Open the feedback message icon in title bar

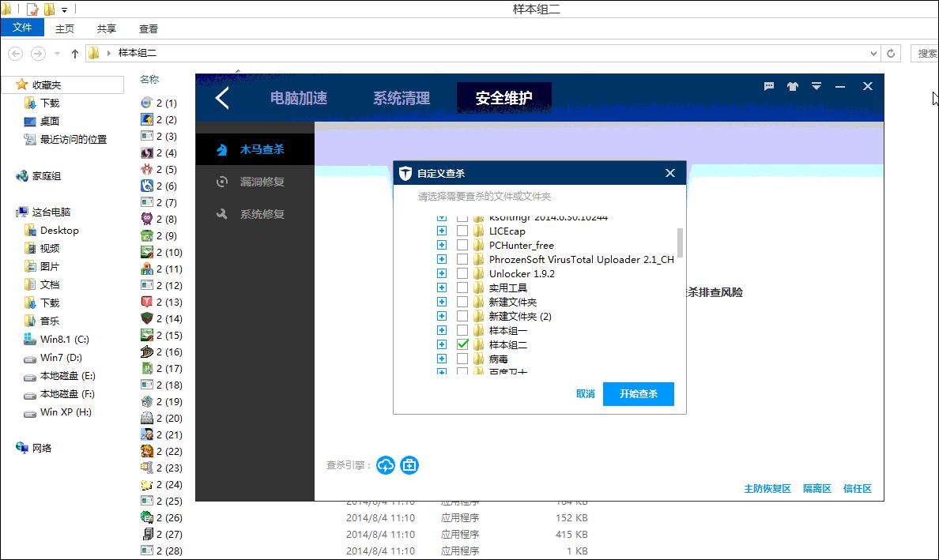(x=768, y=87)
